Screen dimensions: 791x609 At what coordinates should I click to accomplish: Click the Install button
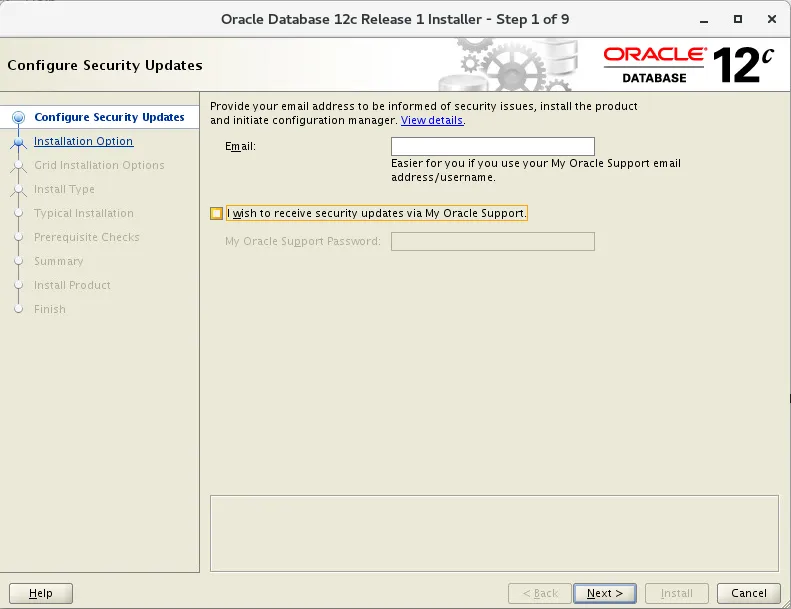(x=676, y=593)
